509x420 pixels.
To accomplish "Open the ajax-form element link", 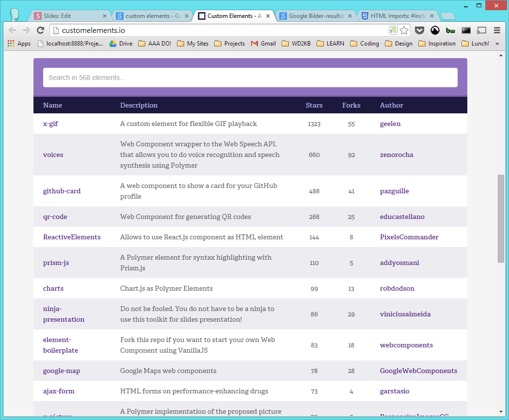I will click(x=59, y=391).
